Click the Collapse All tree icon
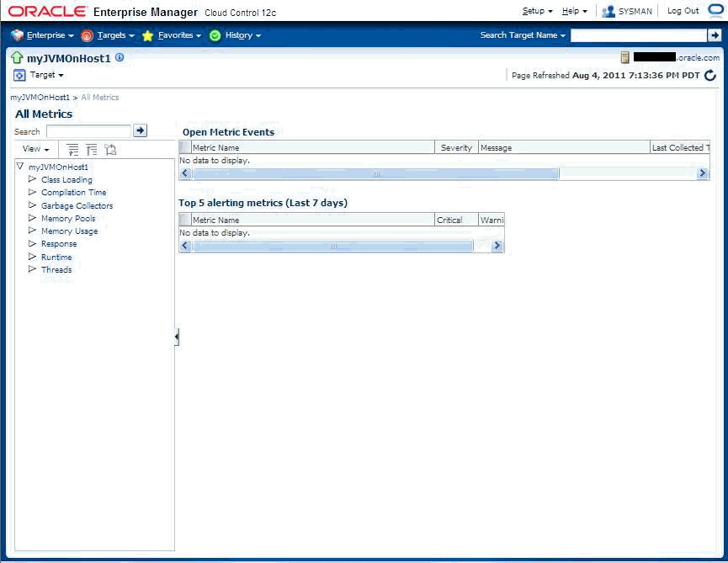728x563 pixels. click(92, 150)
